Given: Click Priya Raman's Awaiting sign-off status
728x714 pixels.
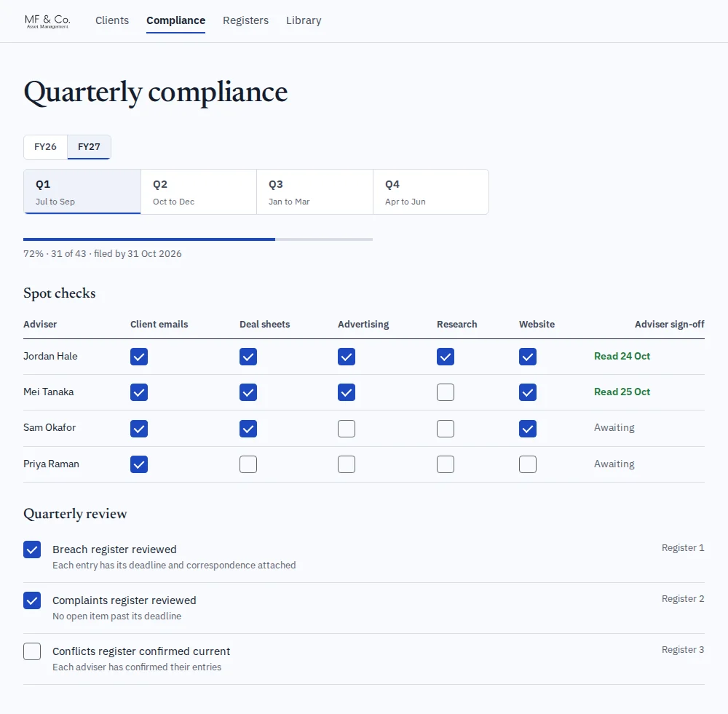Looking at the screenshot, I should tap(614, 464).
